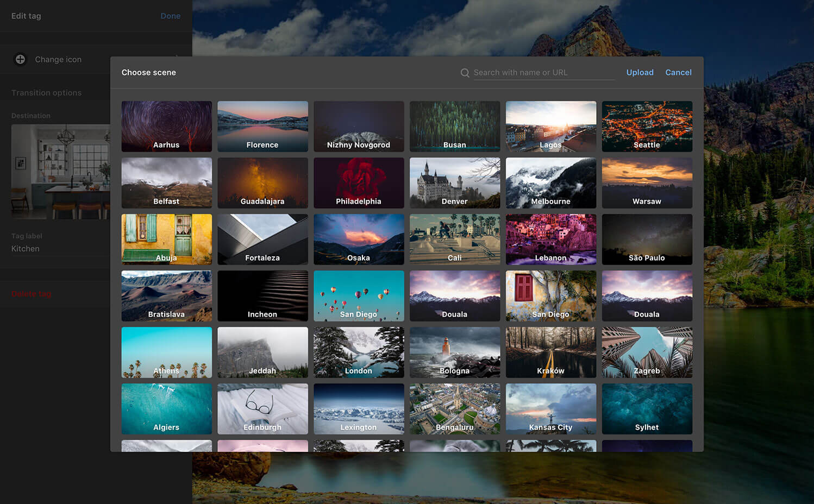Click the Kitchen destination preview image

click(60, 172)
